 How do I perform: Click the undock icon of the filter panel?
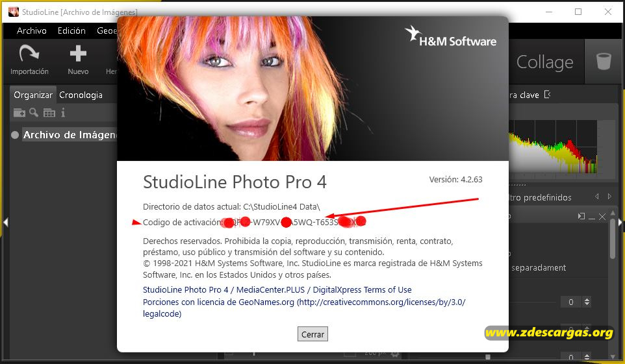tap(581, 216)
